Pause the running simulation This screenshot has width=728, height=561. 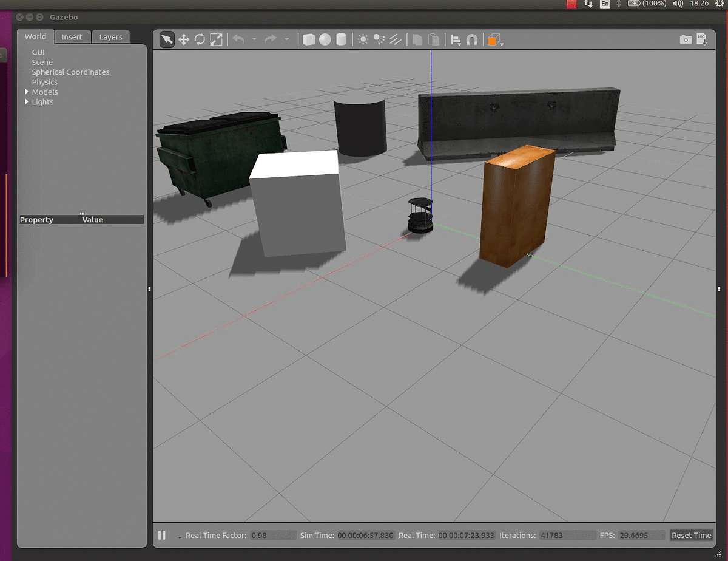(162, 535)
